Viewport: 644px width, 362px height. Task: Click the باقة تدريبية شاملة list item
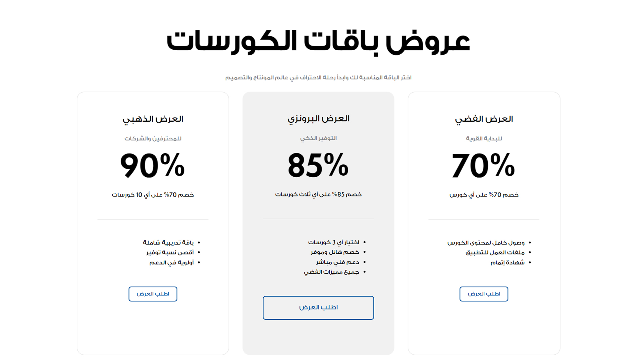tap(169, 242)
